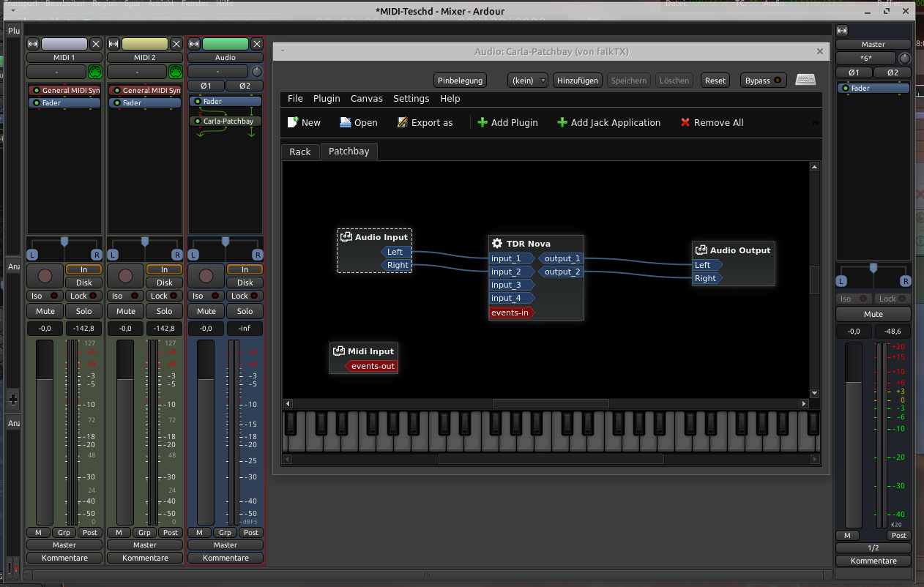Open the Settings menu in Carla
The height and width of the screenshot is (587, 924).
(x=411, y=99)
